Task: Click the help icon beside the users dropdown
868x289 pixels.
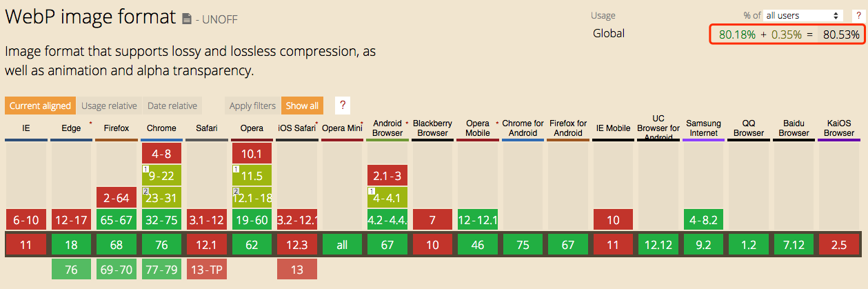Action: tap(857, 15)
